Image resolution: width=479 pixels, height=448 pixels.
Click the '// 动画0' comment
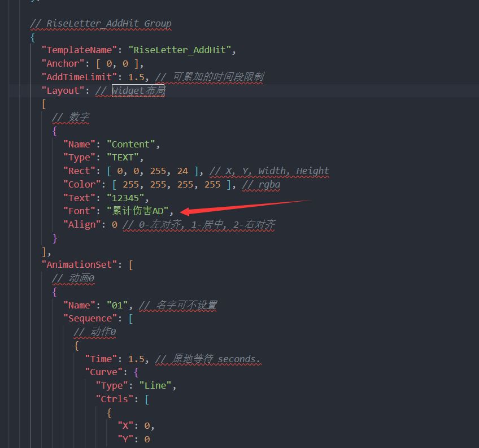73,279
